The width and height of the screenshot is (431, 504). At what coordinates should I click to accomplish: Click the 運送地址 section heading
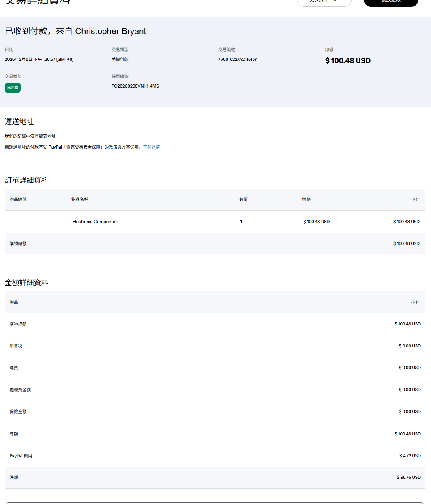click(19, 121)
